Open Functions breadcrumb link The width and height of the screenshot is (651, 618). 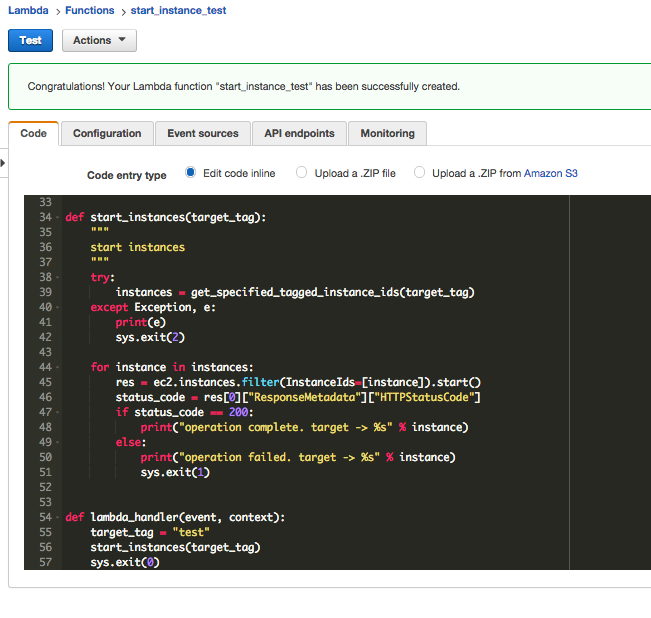pyautogui.click(x=92, y=11)
